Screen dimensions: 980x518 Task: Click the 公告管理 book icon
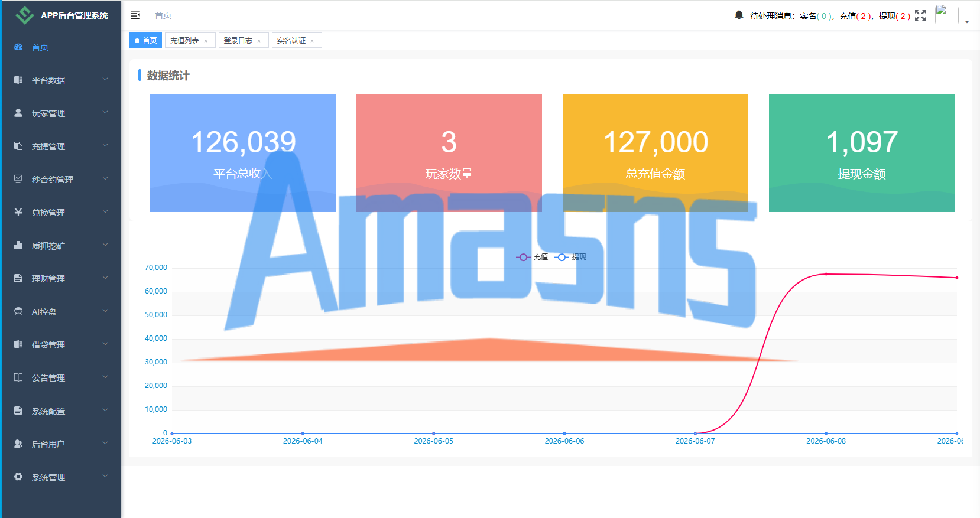pos(18,377)
